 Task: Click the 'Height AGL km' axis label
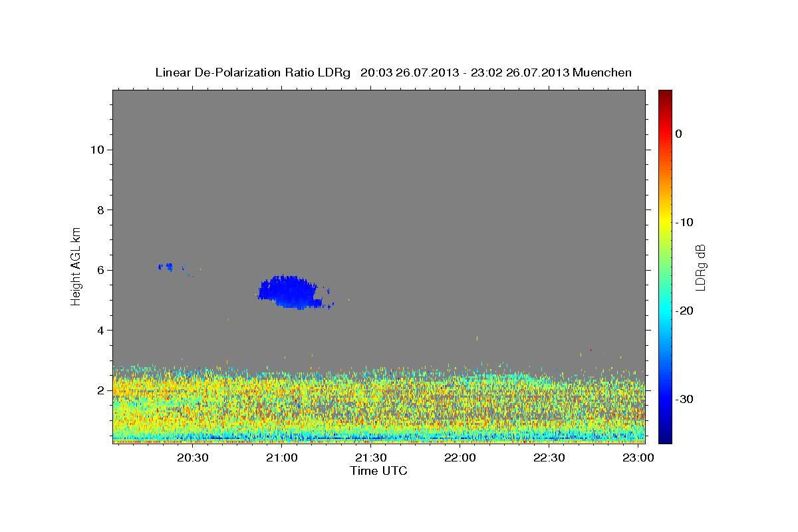76,265
